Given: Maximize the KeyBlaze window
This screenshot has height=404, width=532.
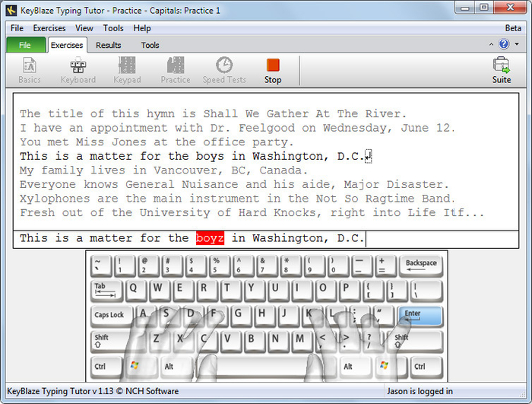Looking at the screenshot, I should click(484, 8).
